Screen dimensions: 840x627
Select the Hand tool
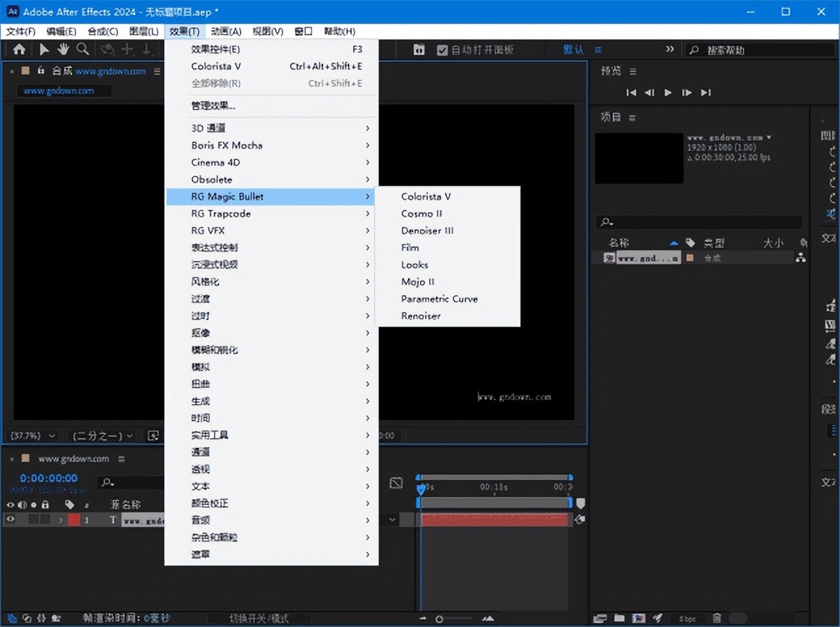pyautogui.click(x=63, y=49)
